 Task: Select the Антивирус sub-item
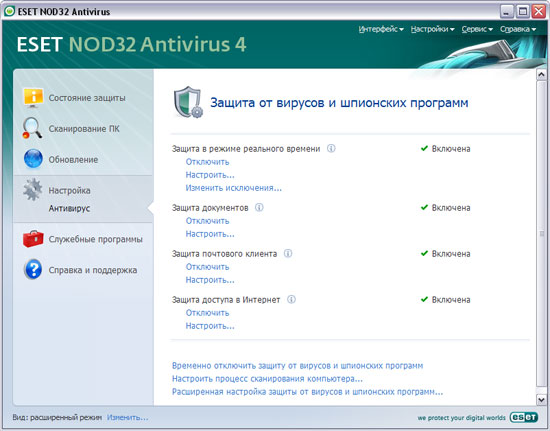[x=69, y=208]
